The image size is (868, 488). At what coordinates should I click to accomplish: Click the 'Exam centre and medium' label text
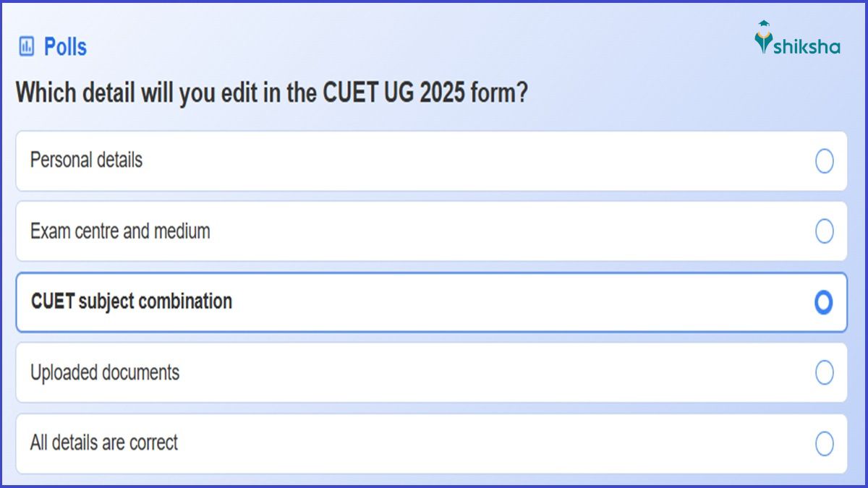[x=120, y=231]
